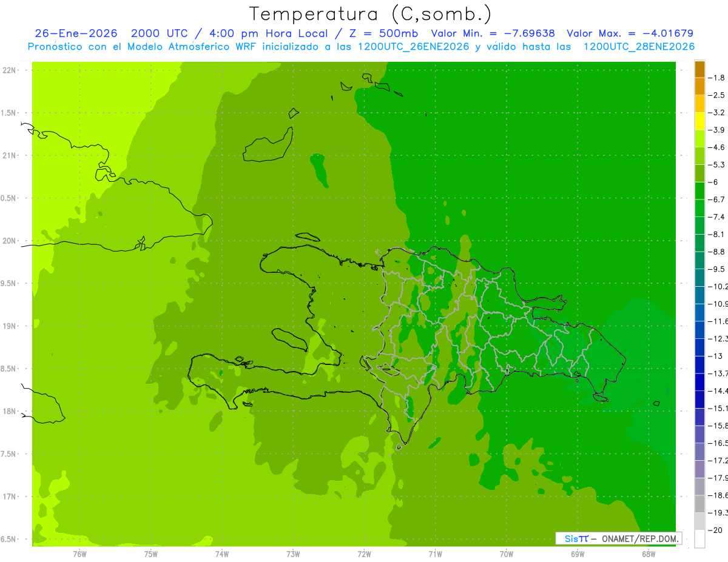
Task: Click the '68W' longitude label
Action: coord(649,554)
